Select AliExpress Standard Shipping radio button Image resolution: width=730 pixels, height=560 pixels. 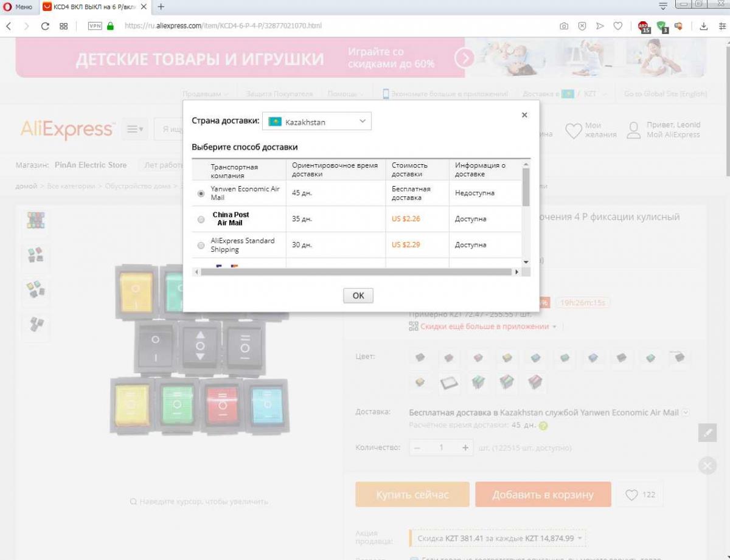click(x=201, y=246)
